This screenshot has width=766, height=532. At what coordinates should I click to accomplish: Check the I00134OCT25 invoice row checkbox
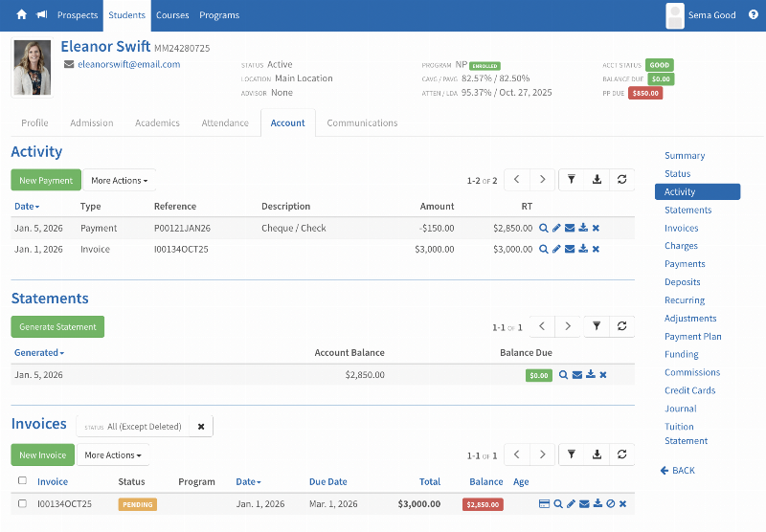[22, 503]
